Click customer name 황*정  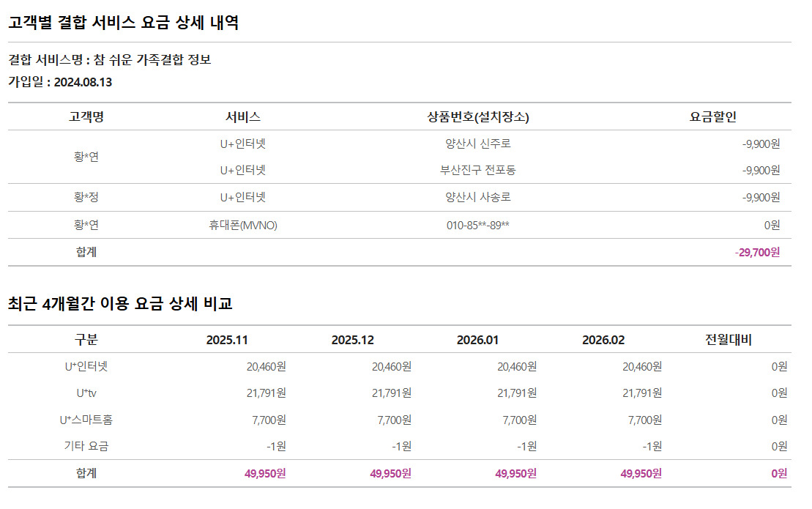[x=86, y=197]
